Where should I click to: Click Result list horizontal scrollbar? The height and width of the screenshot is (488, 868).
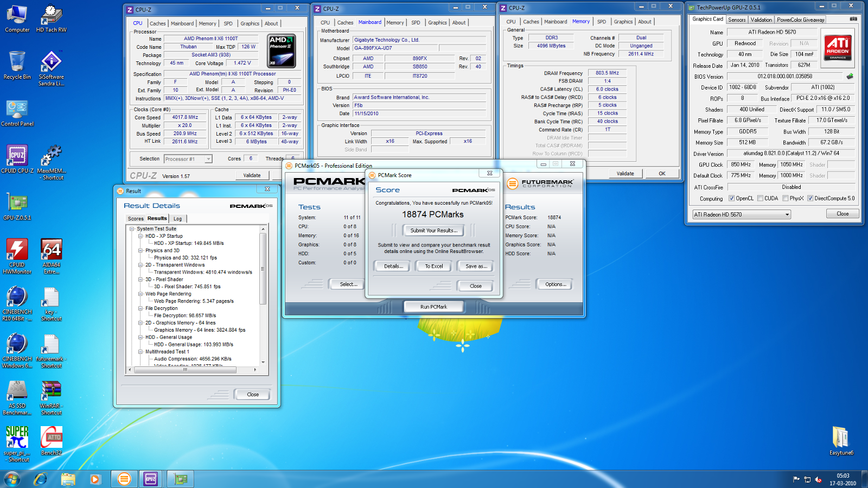coord(192,370)
